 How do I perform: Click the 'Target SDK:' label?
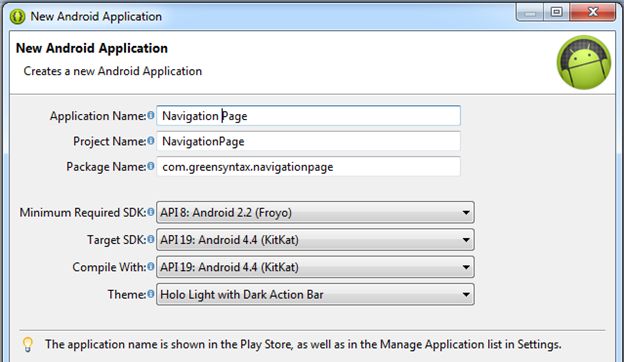click(x=117, y=240)
